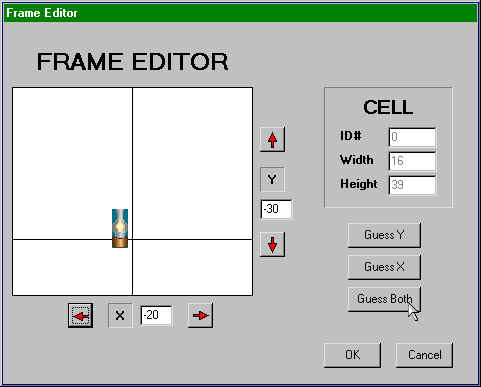Click the cell ID# field
This screenshot has width=481, height=387.
(x=412, y=137)
